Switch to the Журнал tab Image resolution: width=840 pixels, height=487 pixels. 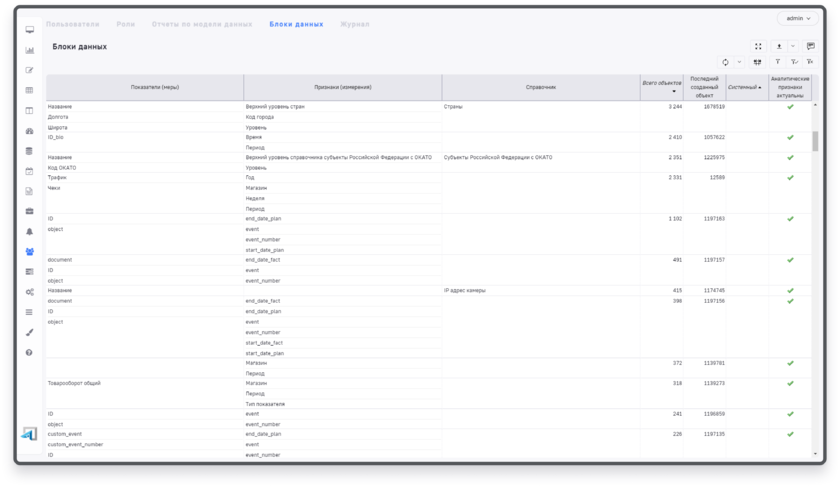point(354,22)
